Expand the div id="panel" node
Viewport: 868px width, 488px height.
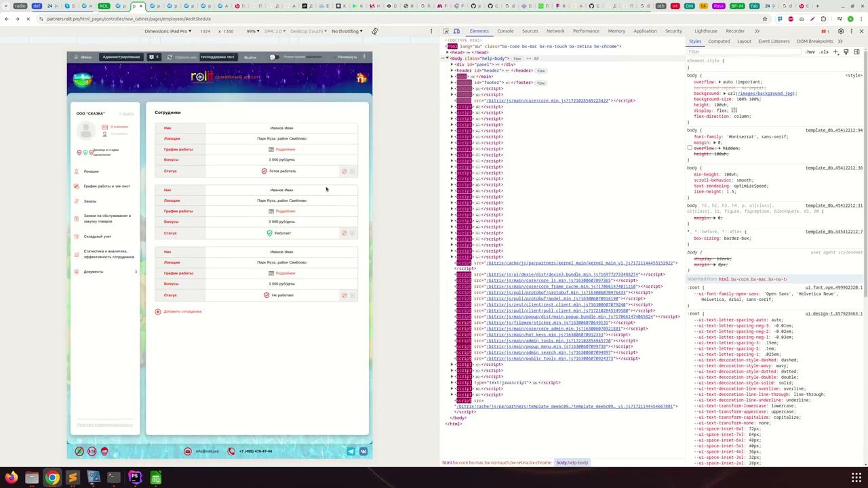pyautogui.click(x=452, y=64)
